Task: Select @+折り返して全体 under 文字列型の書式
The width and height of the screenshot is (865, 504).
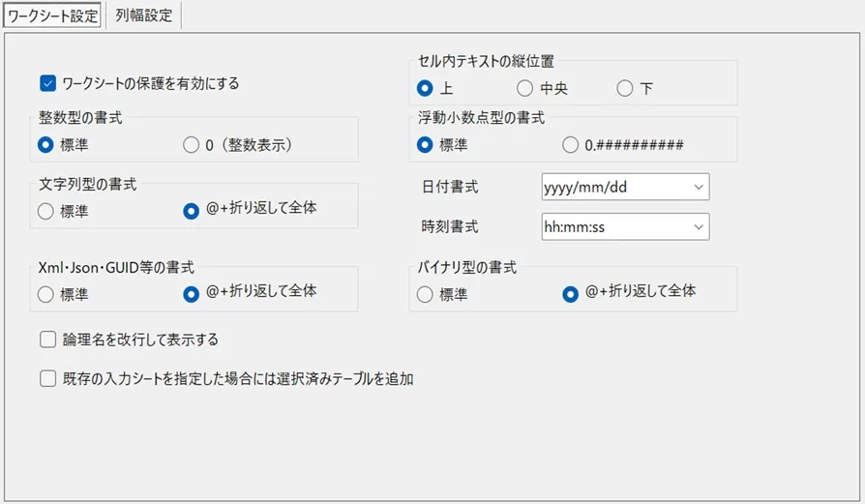Action: point(191,211)
